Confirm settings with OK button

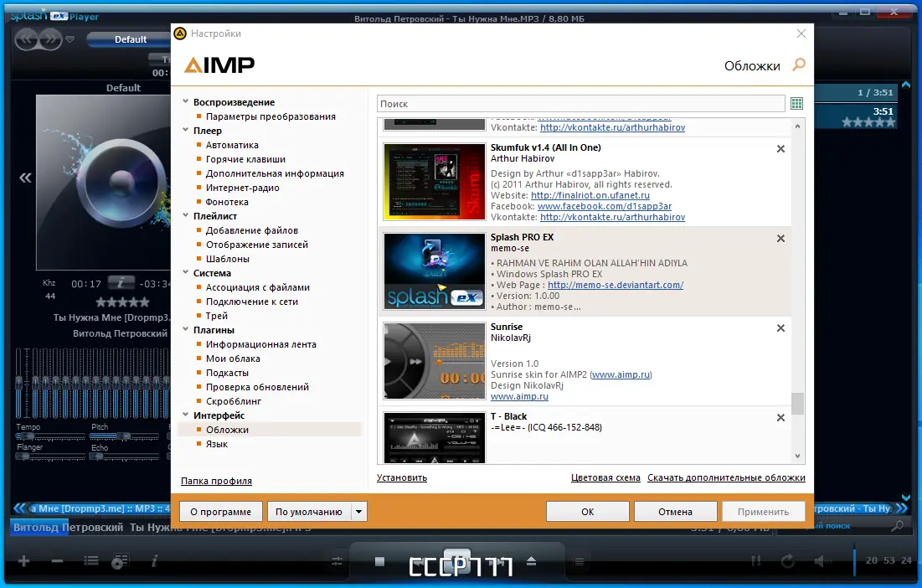pos(587,512)
